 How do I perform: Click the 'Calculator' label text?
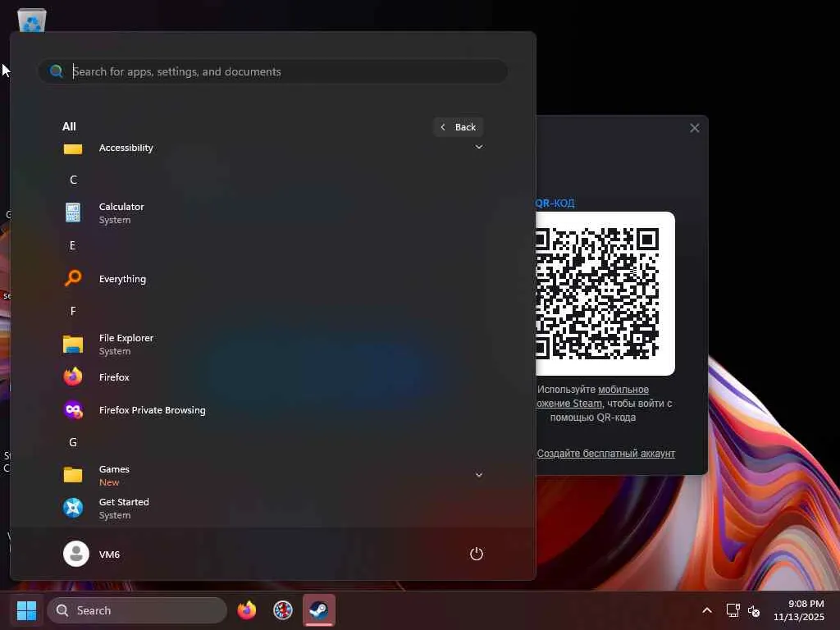[121, 207]
